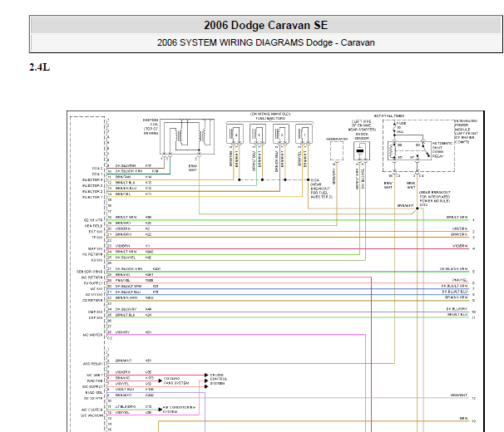
Task: Click the fuel injector 2 symbol
Action: coord(281,135)
